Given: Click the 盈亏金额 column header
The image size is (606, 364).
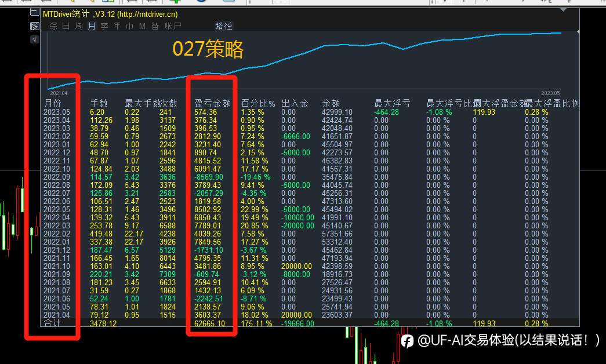Looking at the screenshot, I should click(x=213, y=103).
